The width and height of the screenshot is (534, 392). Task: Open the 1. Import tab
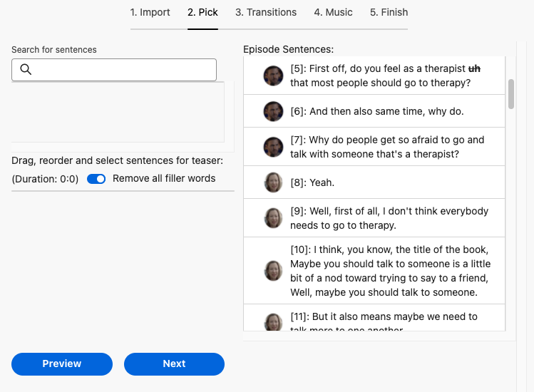pos(150,12)
